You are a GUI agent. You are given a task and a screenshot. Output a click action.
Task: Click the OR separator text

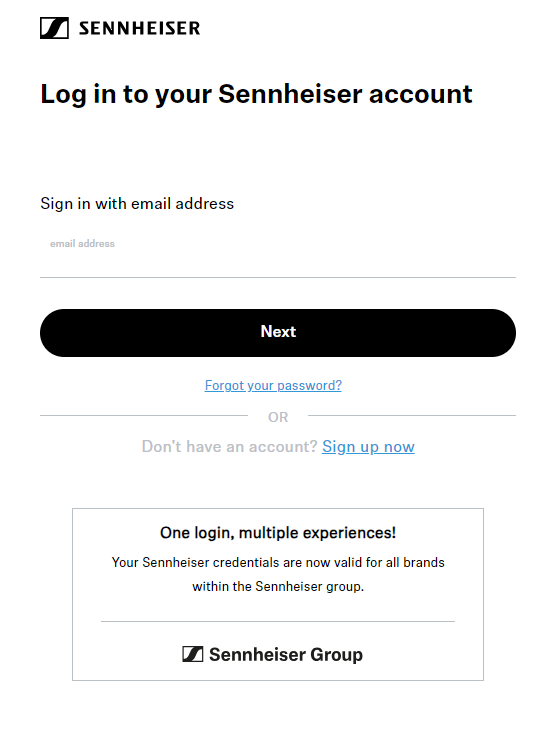(278, 417)
